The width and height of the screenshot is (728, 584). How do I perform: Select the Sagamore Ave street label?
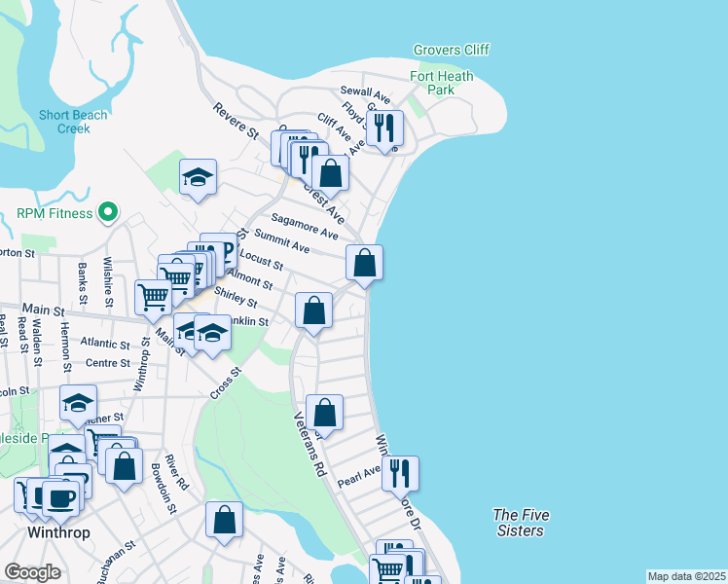(305, 226)
